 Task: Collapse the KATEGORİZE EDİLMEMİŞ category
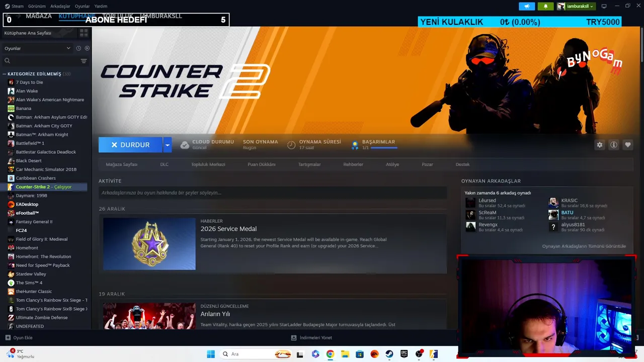[x=5, y=74]
